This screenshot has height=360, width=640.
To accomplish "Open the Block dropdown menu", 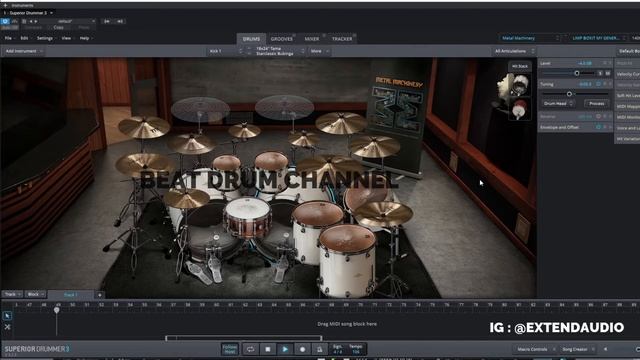I will coord(36,294).
